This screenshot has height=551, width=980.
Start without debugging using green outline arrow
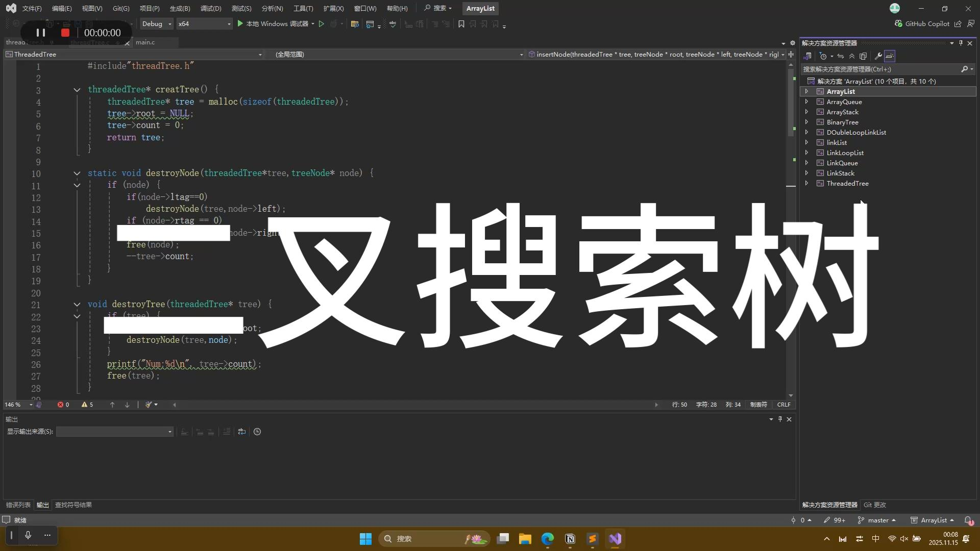point(322,24)
